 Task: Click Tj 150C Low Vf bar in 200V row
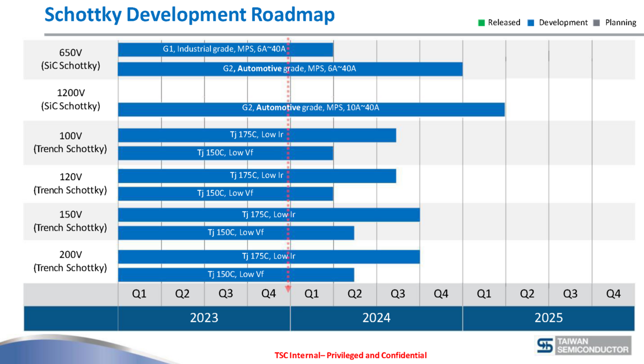click(x=236, y=274)
